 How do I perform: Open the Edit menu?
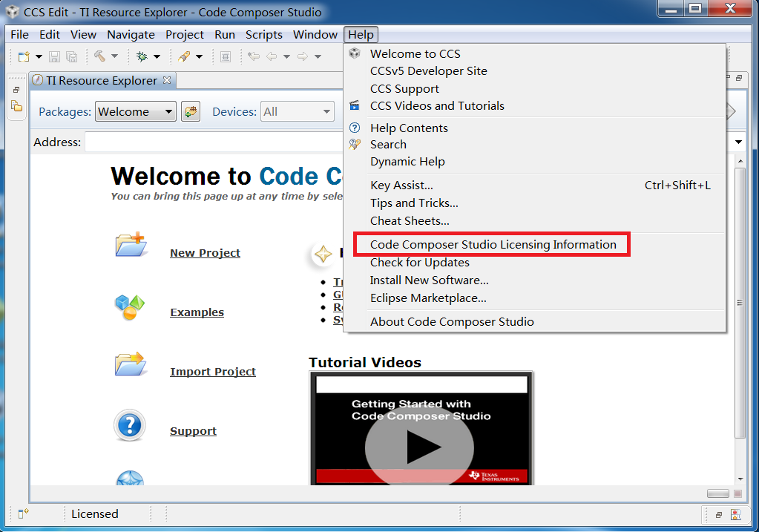tap(50, 35)
